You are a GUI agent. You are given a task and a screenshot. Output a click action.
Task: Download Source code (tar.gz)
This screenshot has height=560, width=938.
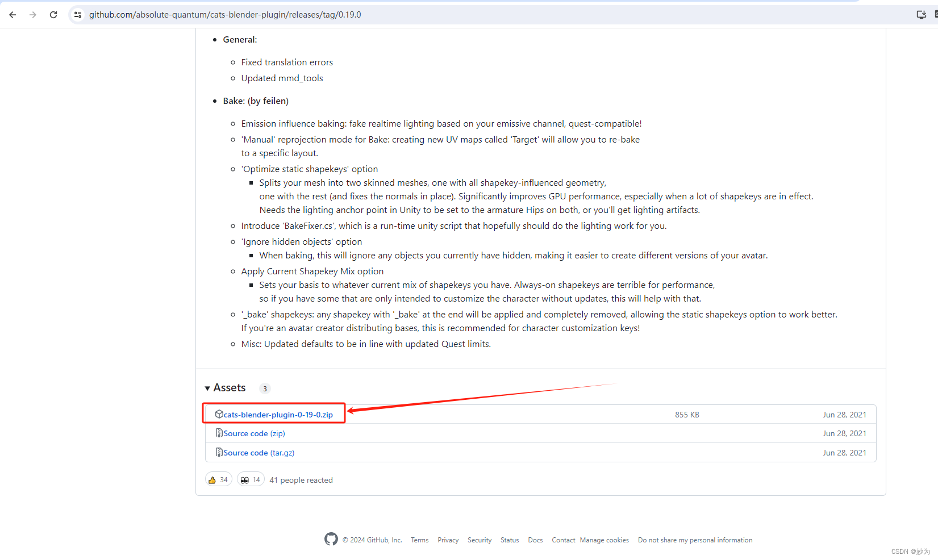pos(259,453)
